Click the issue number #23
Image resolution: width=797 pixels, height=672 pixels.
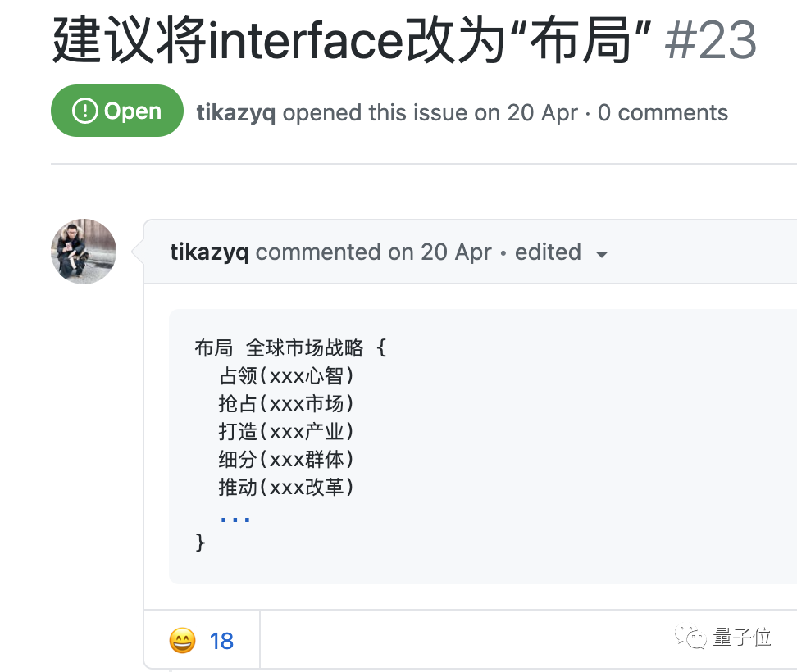710,41
